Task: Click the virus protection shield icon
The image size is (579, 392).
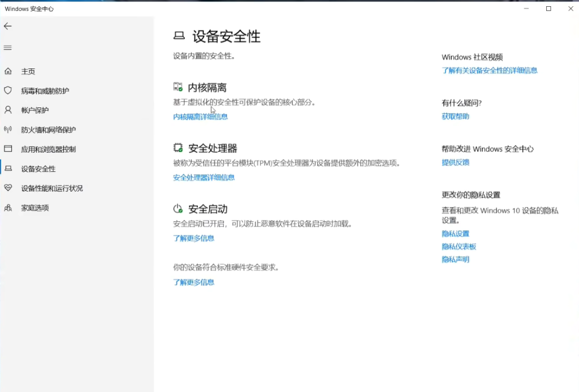Action: [8, 91]
